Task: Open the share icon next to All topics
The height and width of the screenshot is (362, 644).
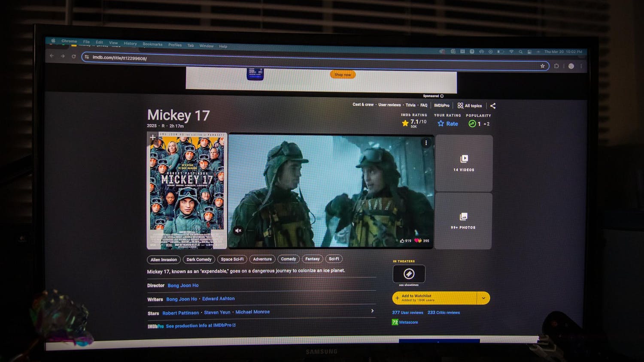Action: [x=493, y=105]
